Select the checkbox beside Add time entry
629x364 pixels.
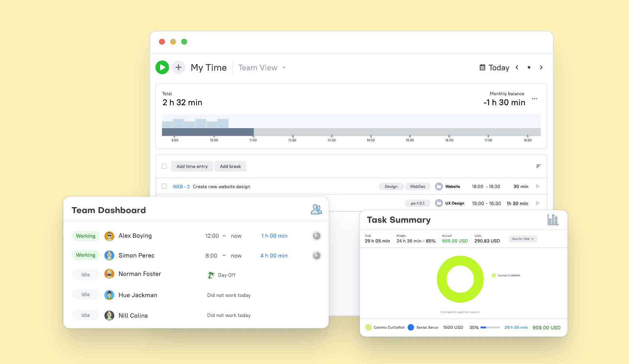[164, 166]
